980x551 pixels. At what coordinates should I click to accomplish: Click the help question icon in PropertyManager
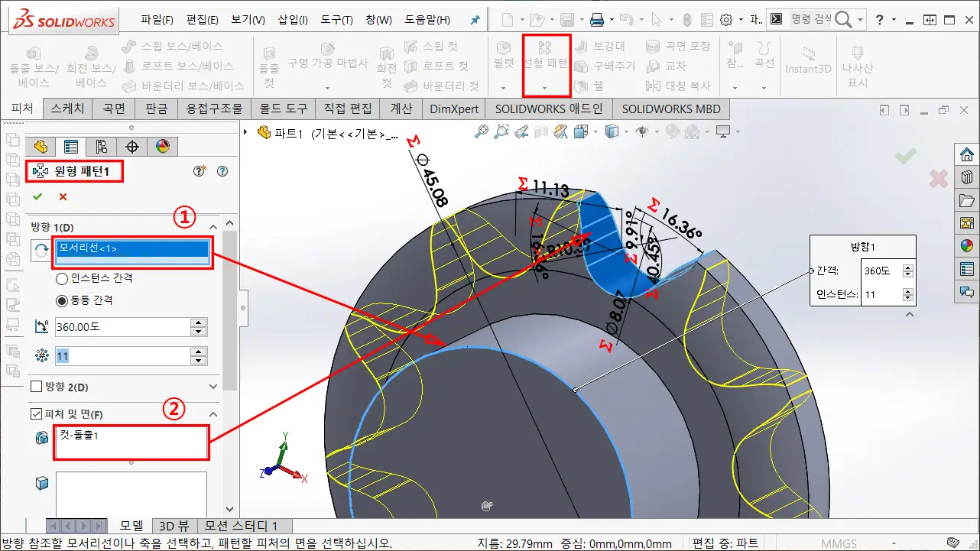222,171
